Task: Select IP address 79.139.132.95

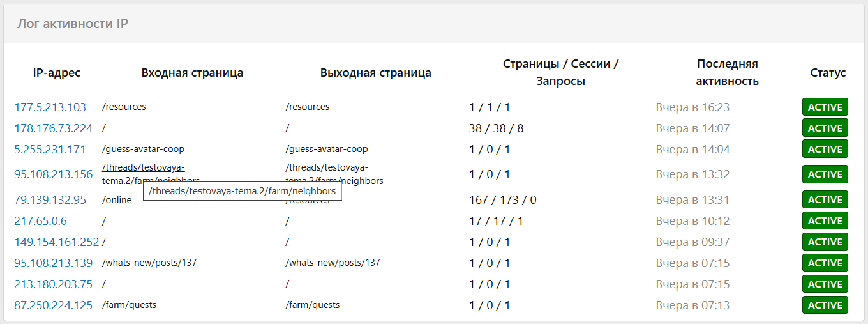Action: [50, 200]
